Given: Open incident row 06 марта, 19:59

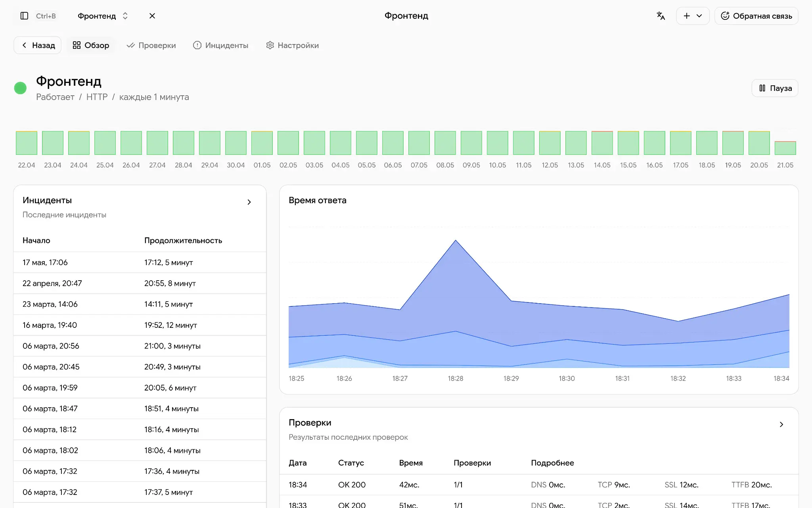Looking at the screenshot, I should click(140, 388).
